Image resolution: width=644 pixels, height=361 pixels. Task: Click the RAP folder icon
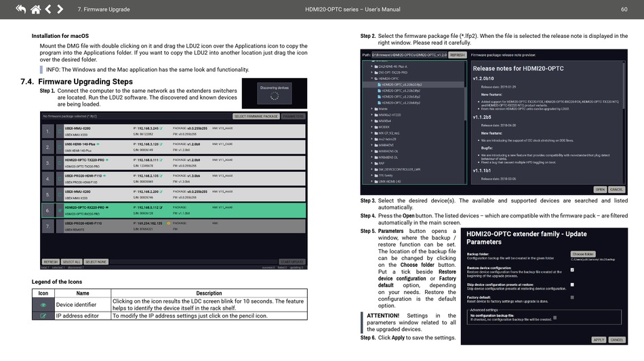pos(376,163)
